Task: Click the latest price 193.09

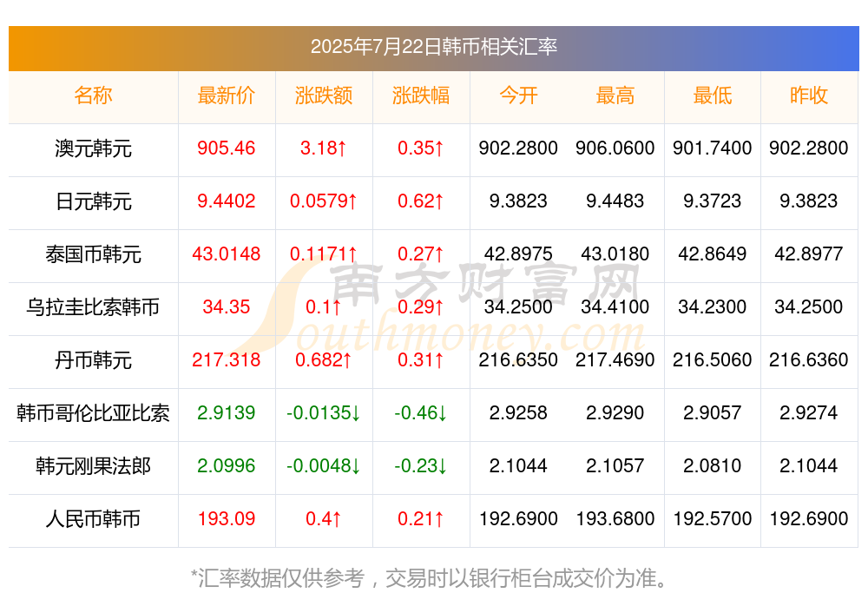Action: (x=227, y=518)
